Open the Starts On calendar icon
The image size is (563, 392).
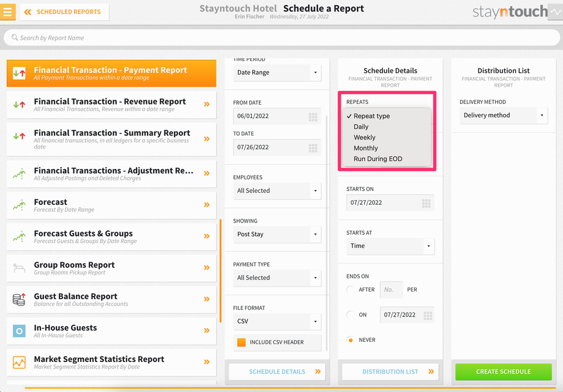pos(426,204)
